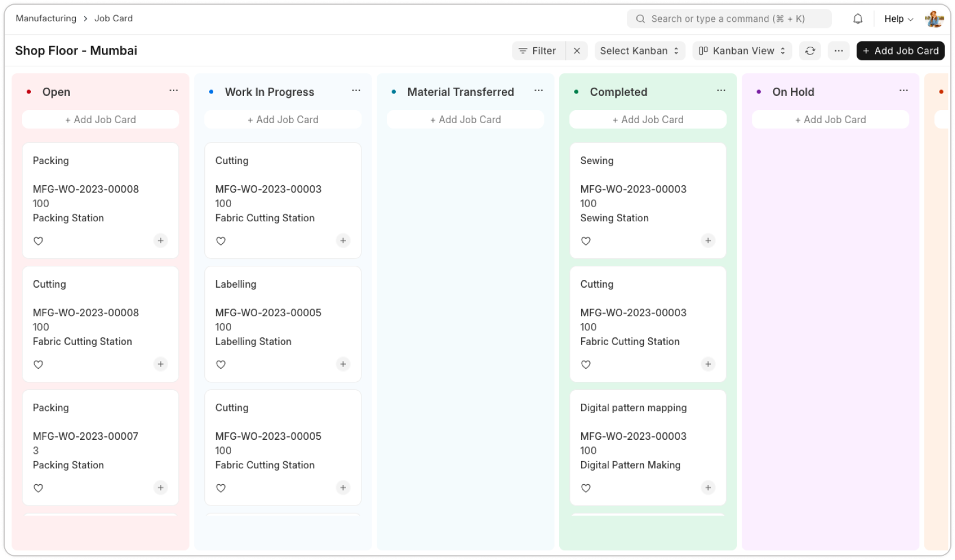The height and width of the screenshot is (560, 955).
Task: Add a job card to Material Transferred
Action: click(x=466, y=120)
